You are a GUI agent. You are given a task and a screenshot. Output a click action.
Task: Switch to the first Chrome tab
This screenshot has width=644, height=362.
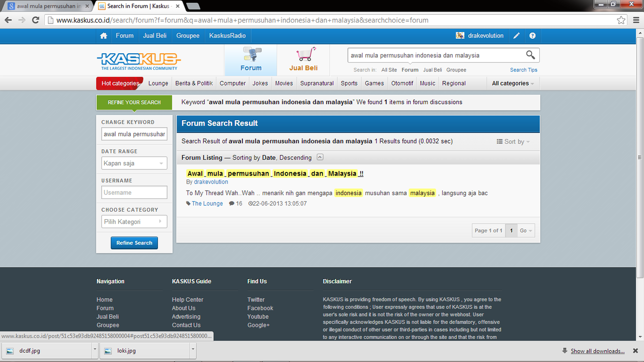[48, 6]
